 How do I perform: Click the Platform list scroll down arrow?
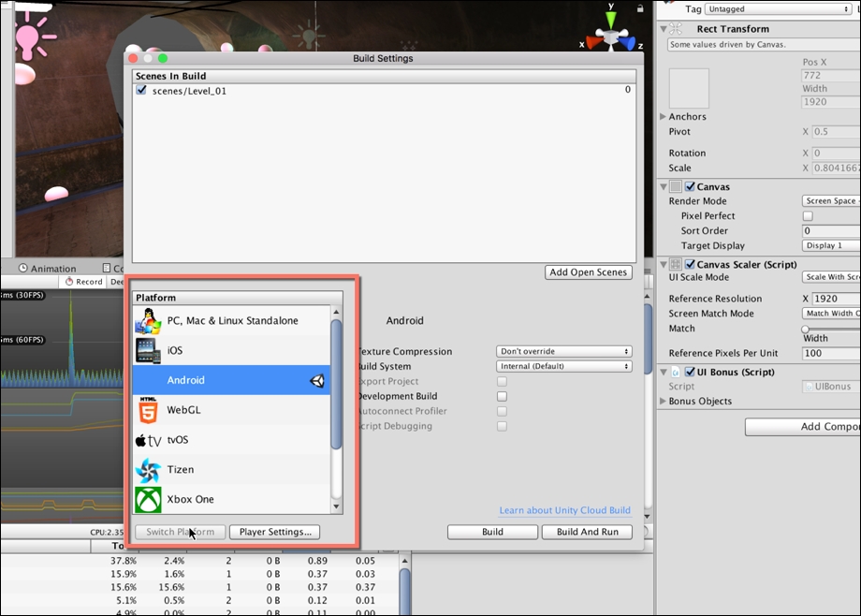337,506
